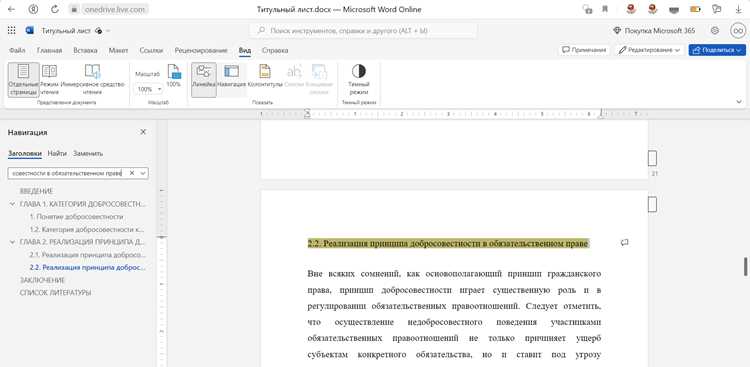Select the Отдельные страницы page view
The height and width of the screenshot is (367, 750).
pos(23,79)
